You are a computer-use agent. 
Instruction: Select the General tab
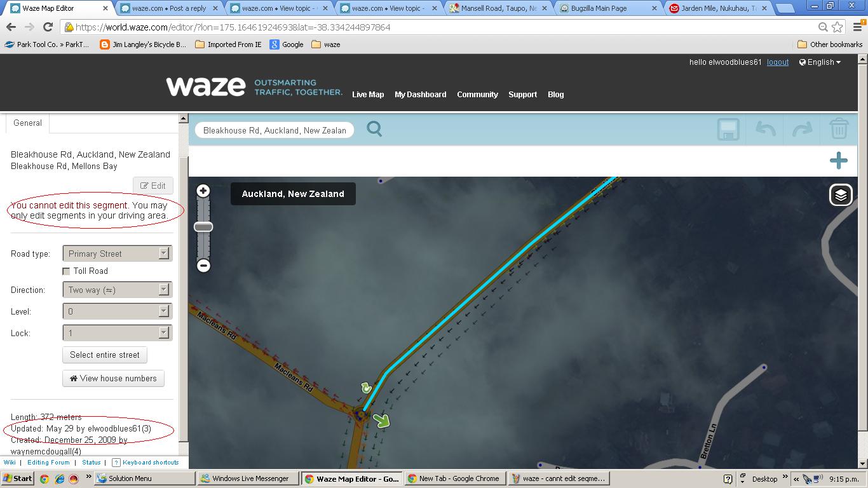27,123
